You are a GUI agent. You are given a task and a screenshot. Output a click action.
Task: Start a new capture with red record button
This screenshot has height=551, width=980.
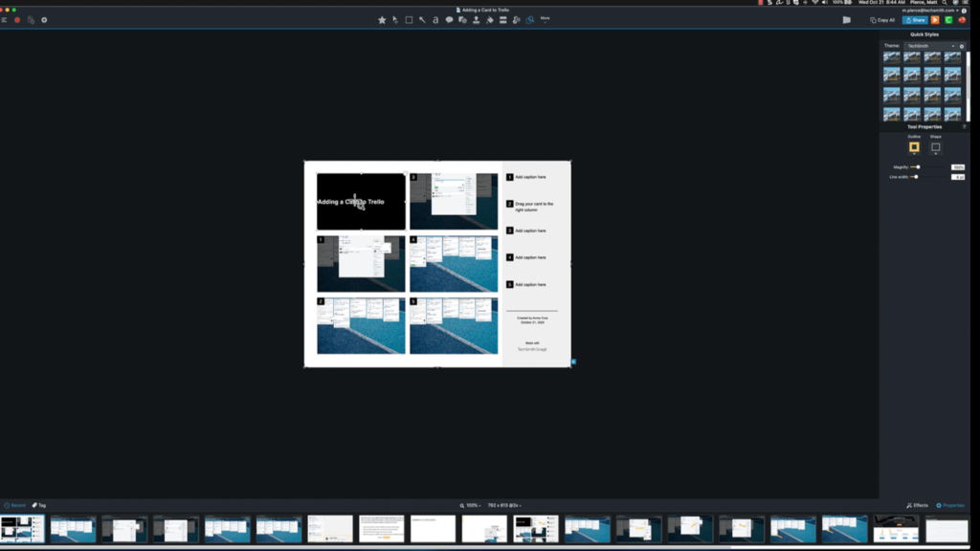coord(17,20)
